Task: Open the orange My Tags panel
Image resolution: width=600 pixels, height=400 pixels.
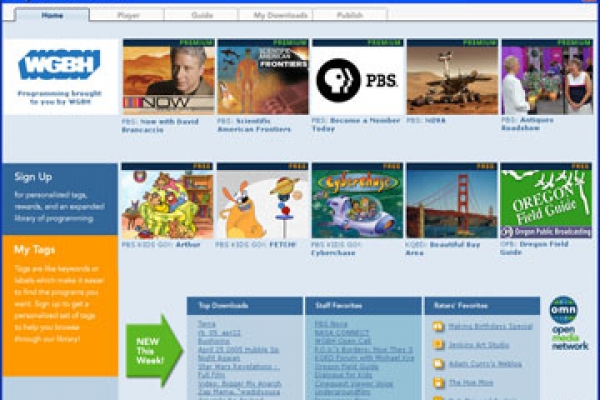Action: (x=60, y=305)
